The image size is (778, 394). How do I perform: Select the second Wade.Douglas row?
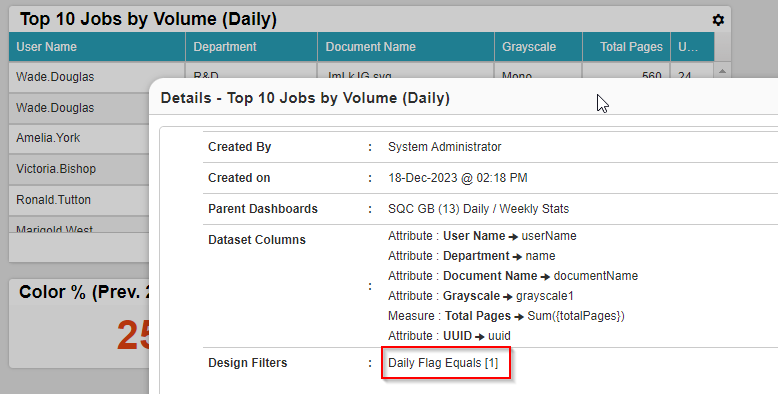[79, 108]
